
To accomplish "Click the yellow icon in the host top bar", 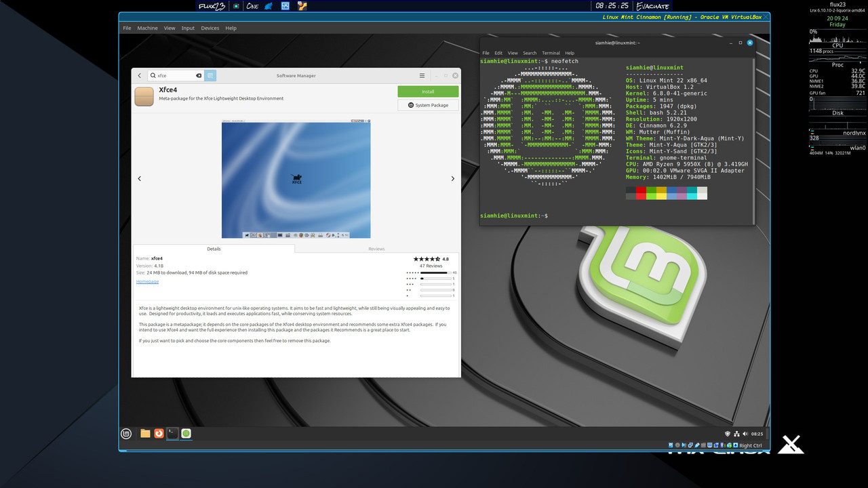I will (x=302, y=6).
